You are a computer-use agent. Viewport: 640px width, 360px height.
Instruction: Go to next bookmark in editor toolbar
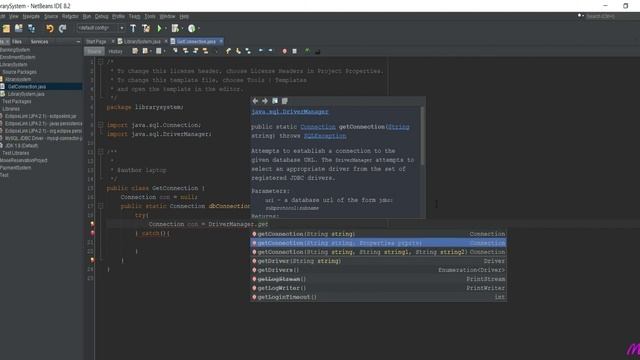pyautogui.click(x=238, y=51)
